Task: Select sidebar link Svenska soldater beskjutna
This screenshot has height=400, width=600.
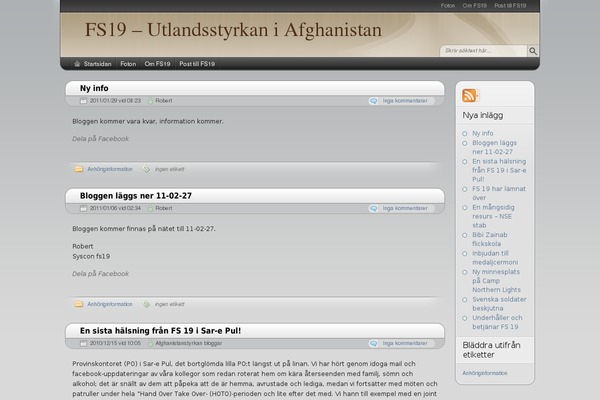Action: pyautogui.click(x=499, y=304)
